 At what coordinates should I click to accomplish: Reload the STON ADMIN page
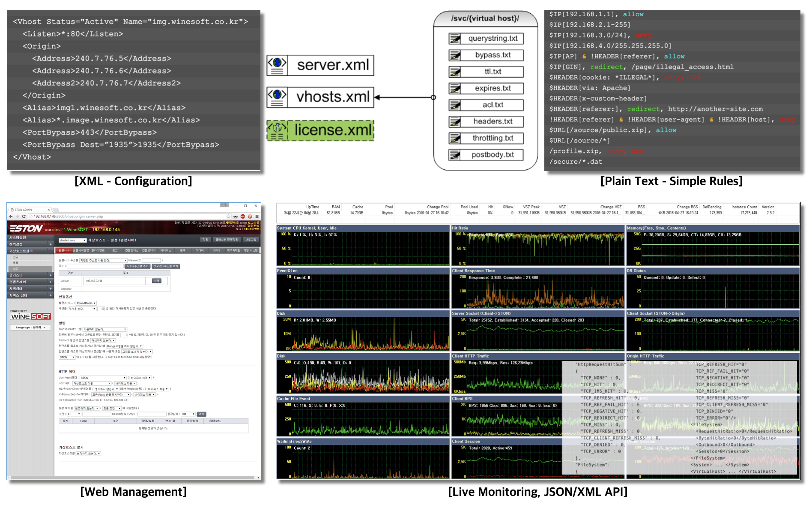click(x=24, y=216)
